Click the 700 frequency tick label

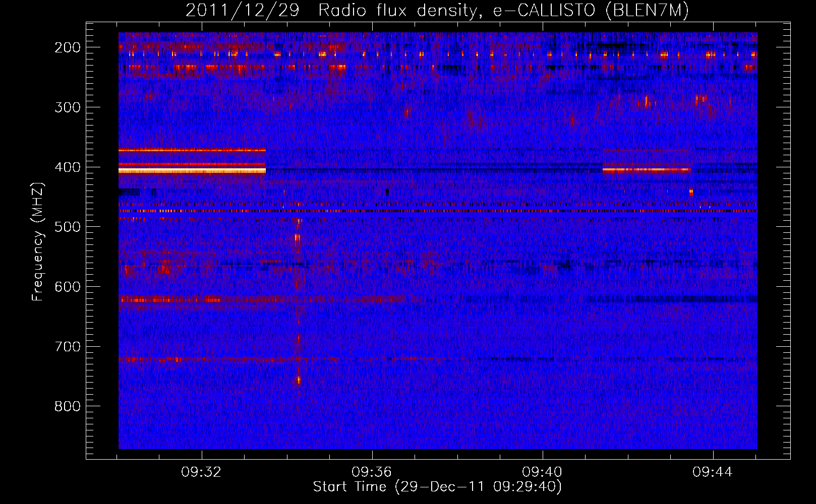click(68, 347)
